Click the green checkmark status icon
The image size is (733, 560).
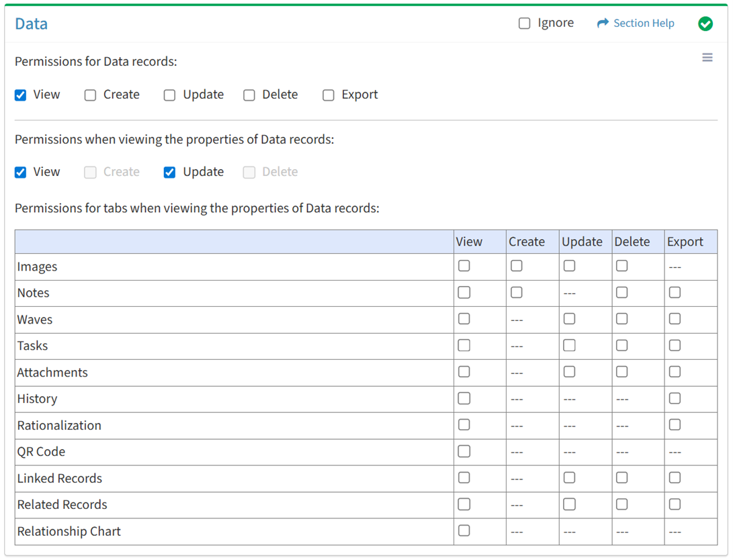(x=705, y=24)
